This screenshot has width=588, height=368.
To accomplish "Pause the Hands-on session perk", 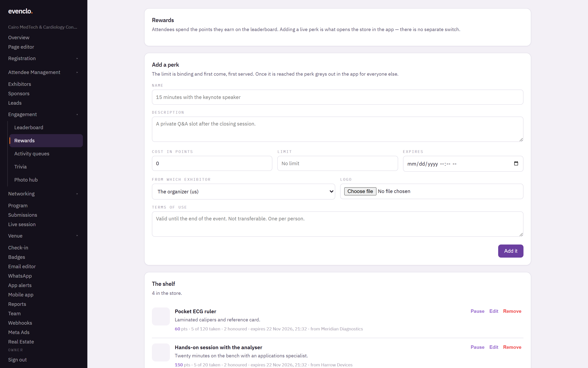I will (x=478, y=347).
